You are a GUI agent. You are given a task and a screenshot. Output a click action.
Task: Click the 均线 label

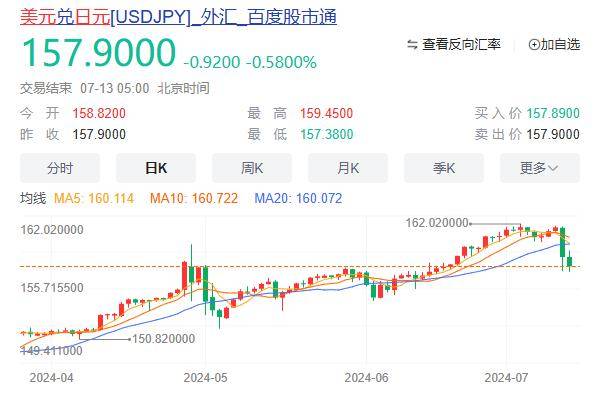pos(33,198)
